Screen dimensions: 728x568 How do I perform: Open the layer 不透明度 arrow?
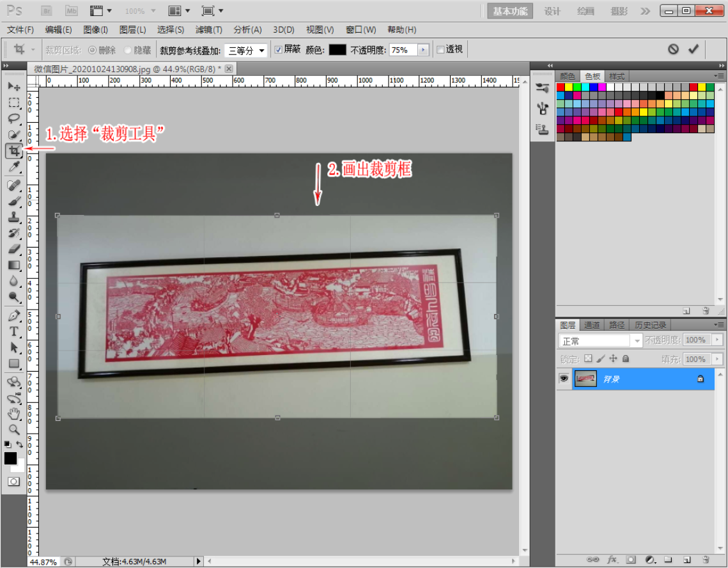tap(717, 340)
